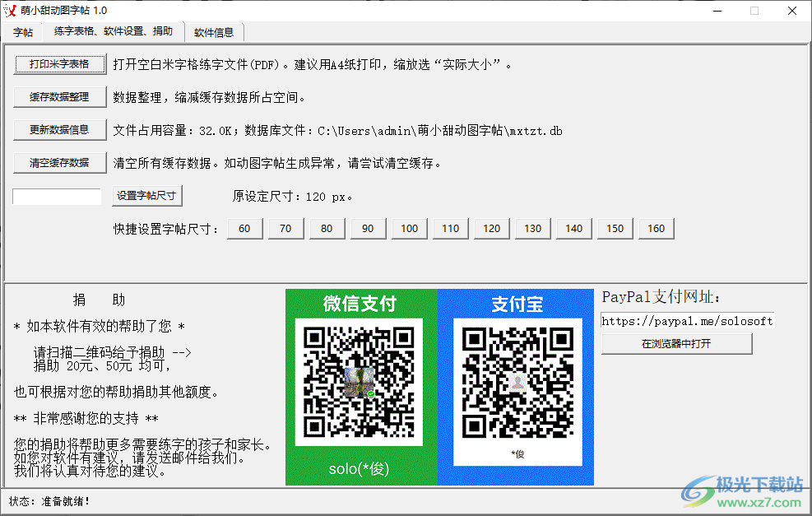812x516 pixels.
Task: Set quick size to 90
Action: point(369,229)
